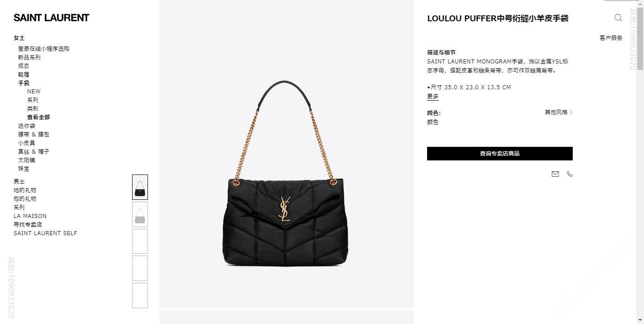Screen dimensions: 644x324
Task: Select the first black bag thumbnail
Action: (140, 187)
